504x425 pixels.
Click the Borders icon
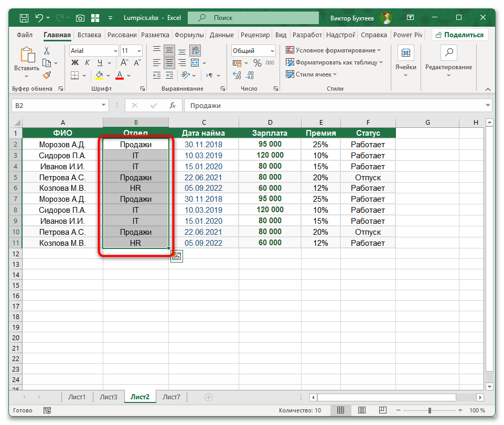tap(74, 75)
